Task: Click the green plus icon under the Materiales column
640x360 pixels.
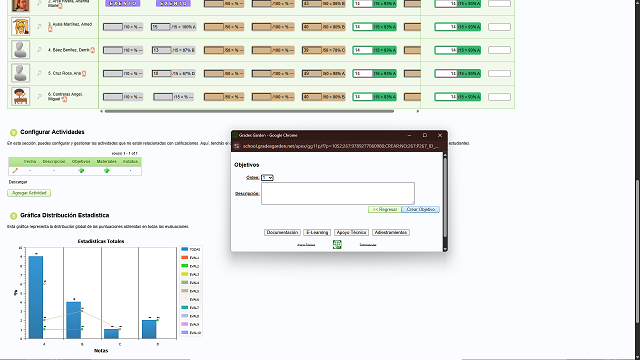Action: click(107, 171)
